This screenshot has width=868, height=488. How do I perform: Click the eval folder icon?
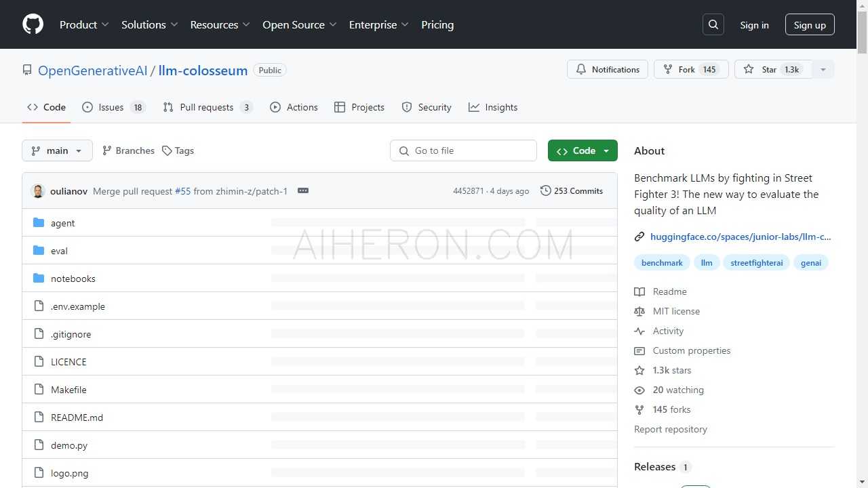(39, 251)
